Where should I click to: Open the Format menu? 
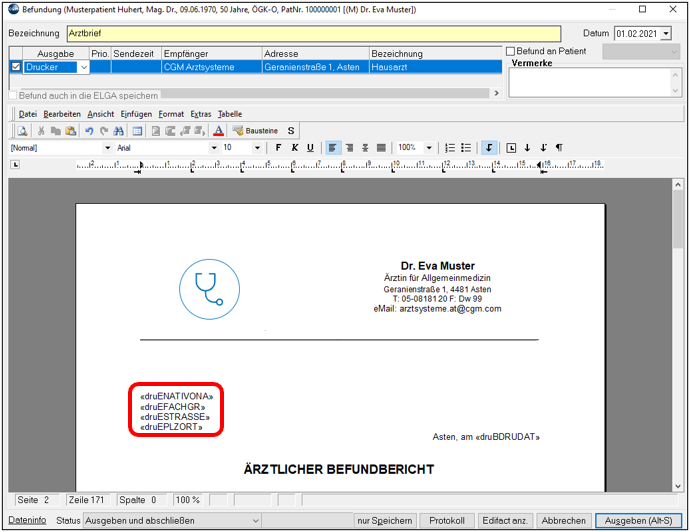(171, 114)
